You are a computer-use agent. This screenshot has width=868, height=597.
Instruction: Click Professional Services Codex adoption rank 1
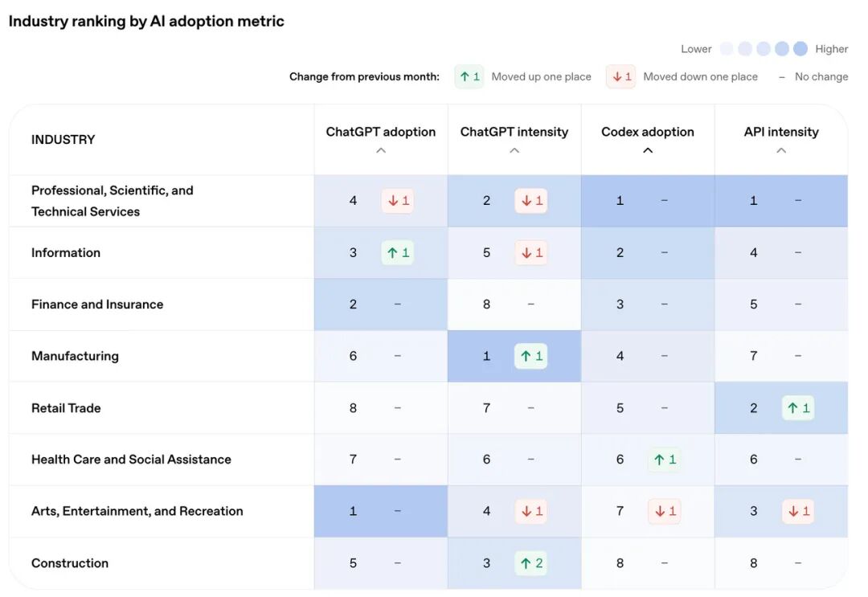pyautogui.click(x=620, y=200)
